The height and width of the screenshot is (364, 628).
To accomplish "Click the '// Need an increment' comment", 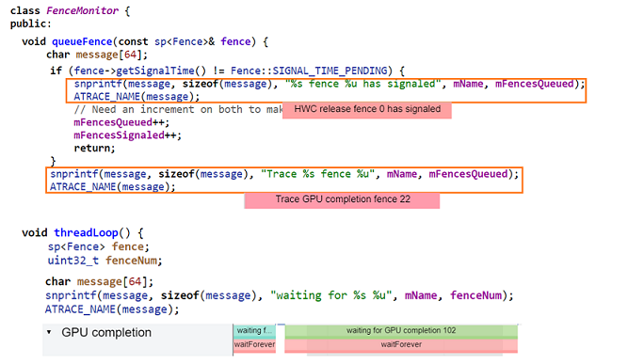I will pyautogui.click(x=178, y=109).
